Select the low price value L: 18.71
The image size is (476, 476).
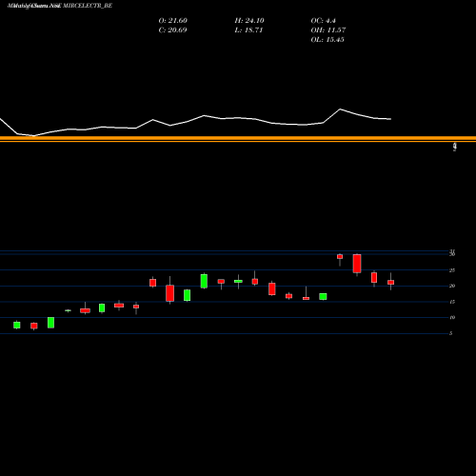click(x=248, y=30)
